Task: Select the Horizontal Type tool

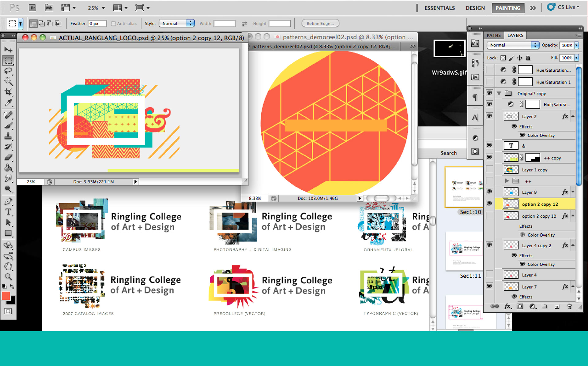Action: [x=8, y=212]
